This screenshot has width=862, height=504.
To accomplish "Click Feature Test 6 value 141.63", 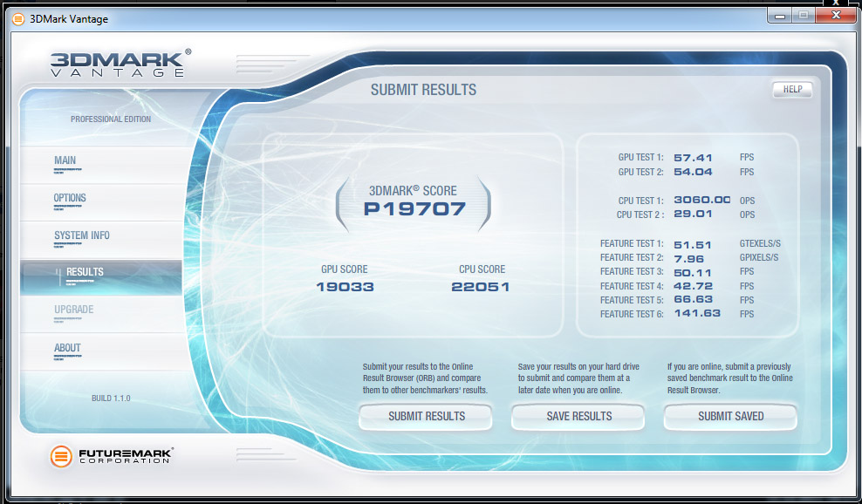I will (697, 313).
